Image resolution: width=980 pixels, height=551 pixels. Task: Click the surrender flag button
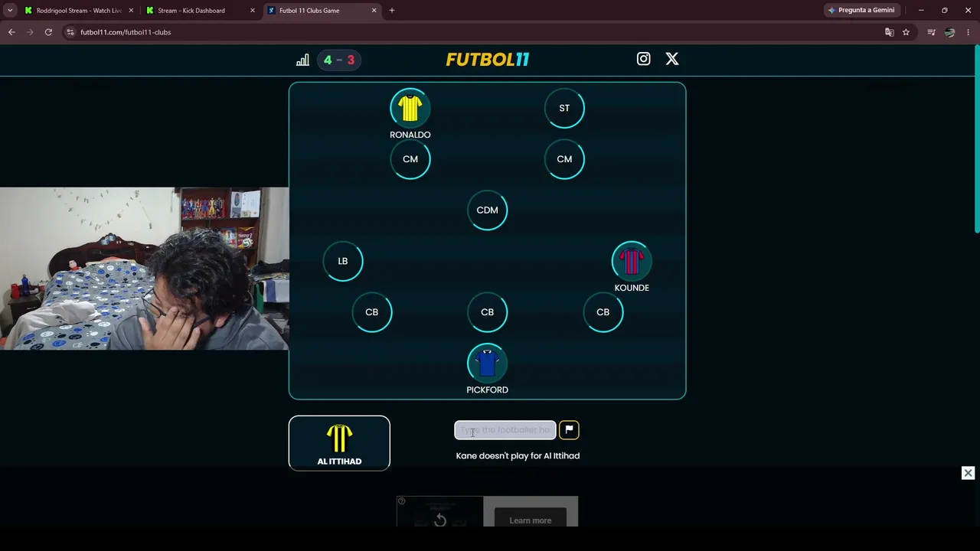point(569,430)
